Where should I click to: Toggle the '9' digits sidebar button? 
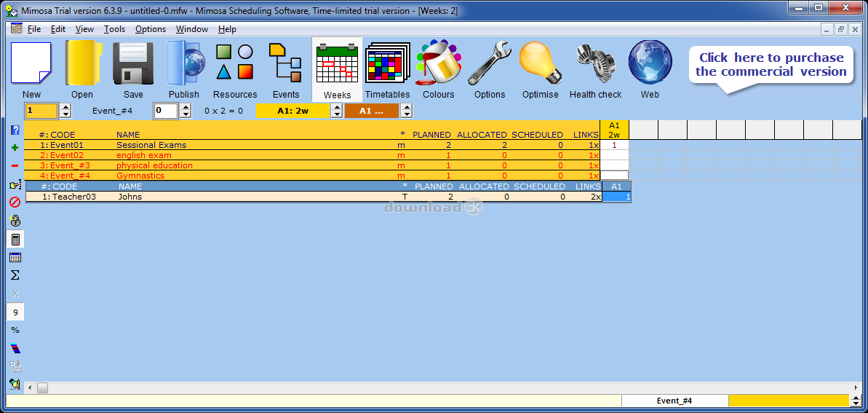[x=15, y=312]
